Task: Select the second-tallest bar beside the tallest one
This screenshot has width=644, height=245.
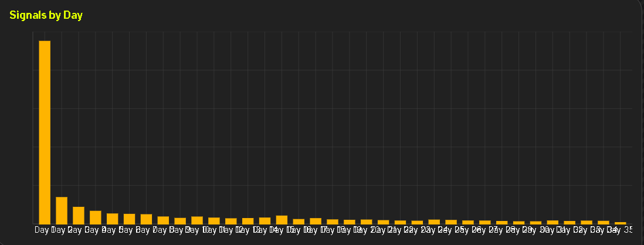Action: 62,210
